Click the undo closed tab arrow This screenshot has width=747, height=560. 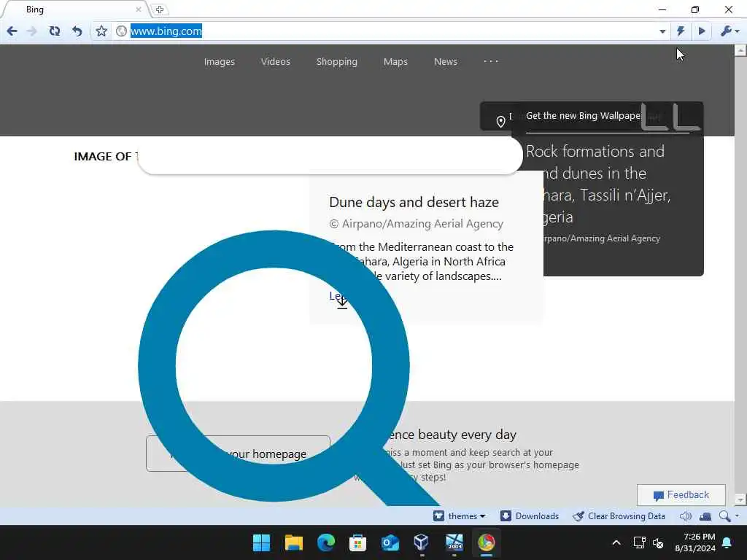(x=77, y=31)
